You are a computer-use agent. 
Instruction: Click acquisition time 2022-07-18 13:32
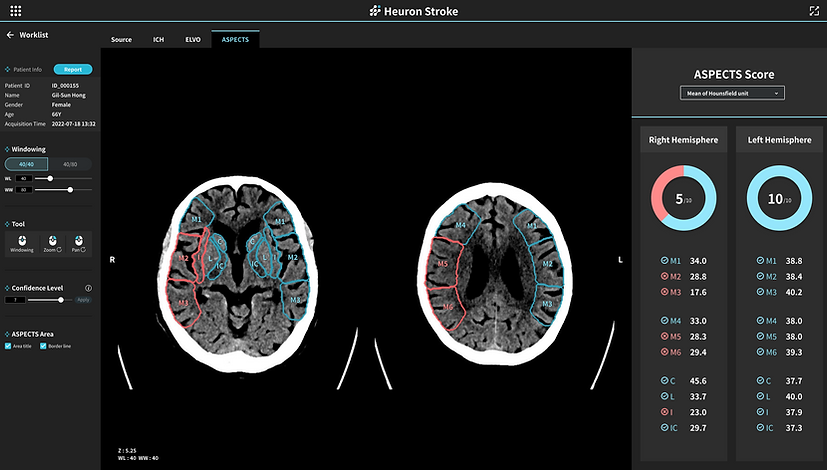click(73, 124)
